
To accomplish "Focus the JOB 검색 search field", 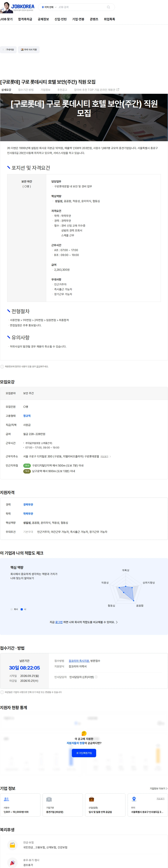I will click(81, 7).
